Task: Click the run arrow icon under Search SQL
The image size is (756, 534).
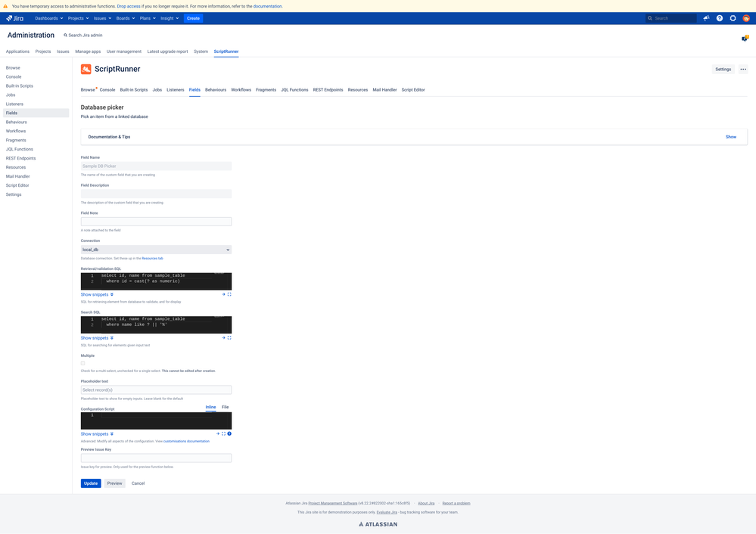Action: (224, 337)
